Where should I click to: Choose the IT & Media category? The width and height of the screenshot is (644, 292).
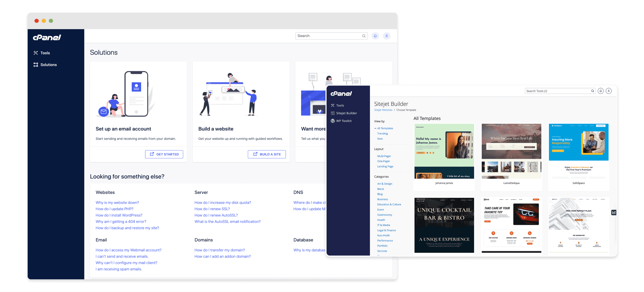(x=384, y=225)
